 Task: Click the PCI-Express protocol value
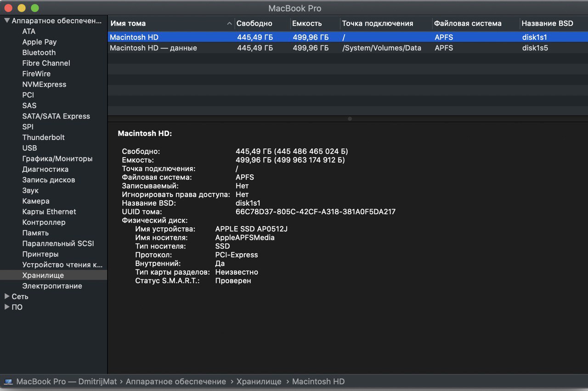point(237,255)
